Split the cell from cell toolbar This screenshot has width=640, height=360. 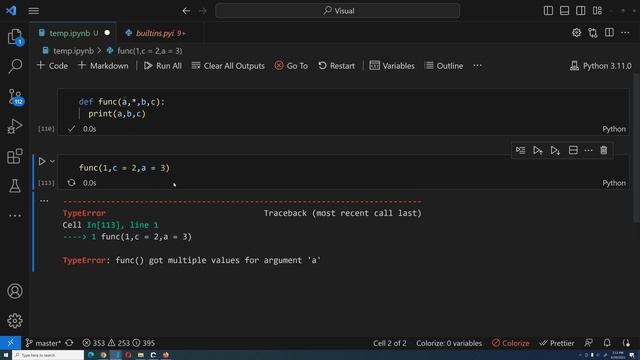coord(573,151)
